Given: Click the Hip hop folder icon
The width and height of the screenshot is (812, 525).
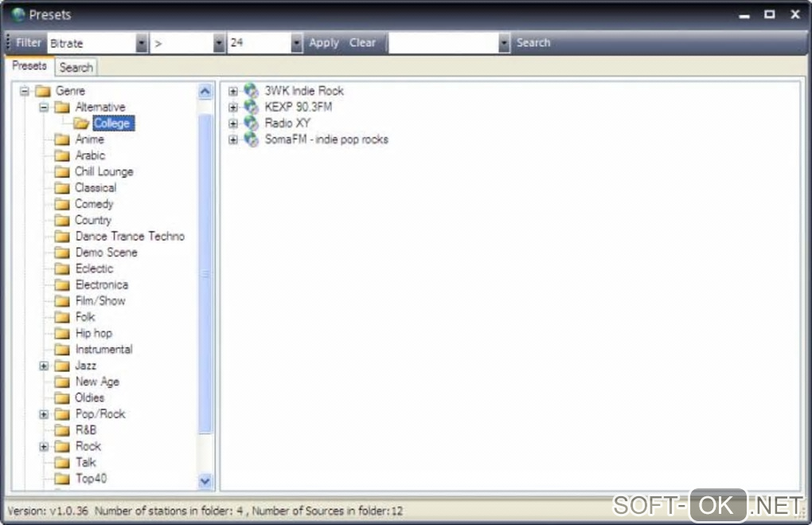Looking at the screenshot, I should pos(62,333).
